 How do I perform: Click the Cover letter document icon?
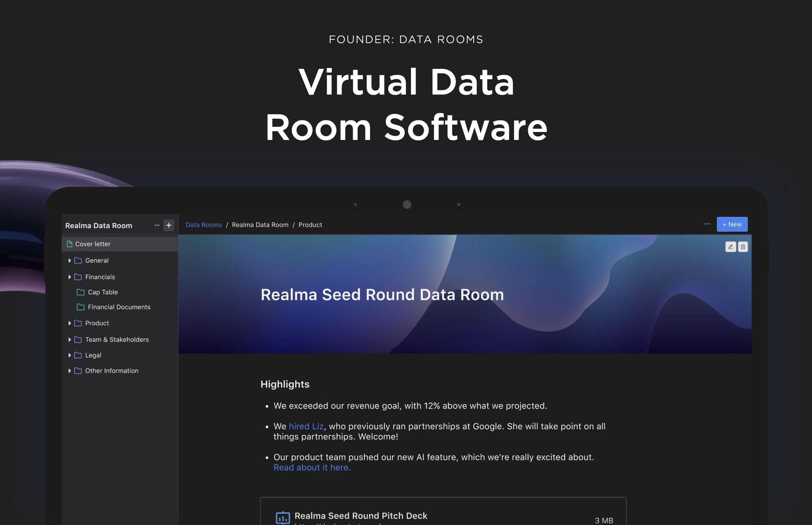coord(70,244)
